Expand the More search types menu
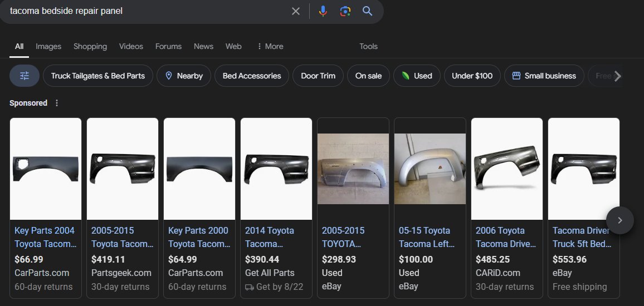This screenshot has width=644, height=306. point(270,46)
